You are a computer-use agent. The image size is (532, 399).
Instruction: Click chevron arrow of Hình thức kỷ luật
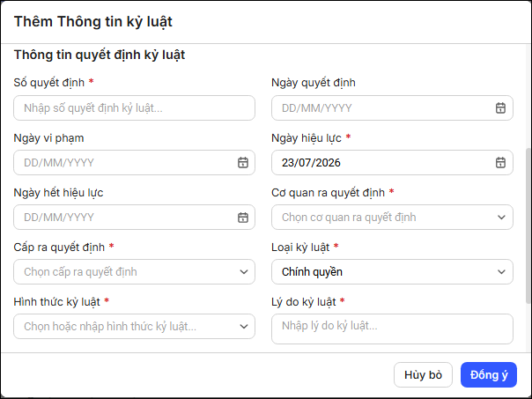coord(244,327)
